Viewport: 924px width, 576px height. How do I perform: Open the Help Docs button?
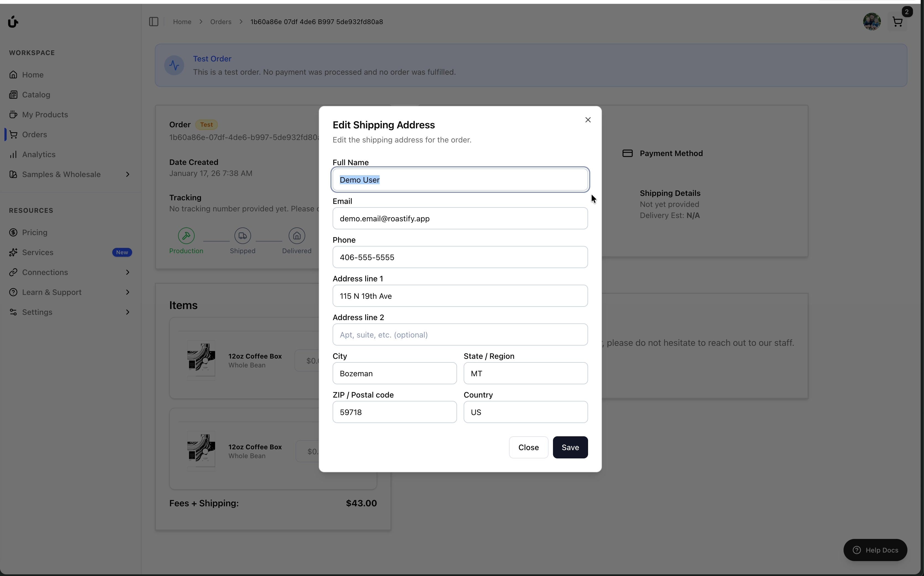coord(875,550)
